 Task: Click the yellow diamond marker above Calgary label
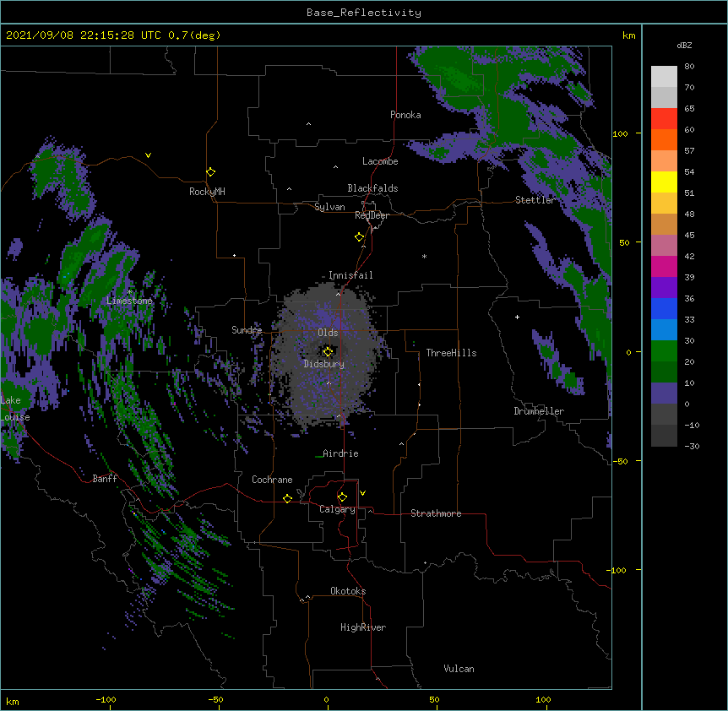[342, 497]
